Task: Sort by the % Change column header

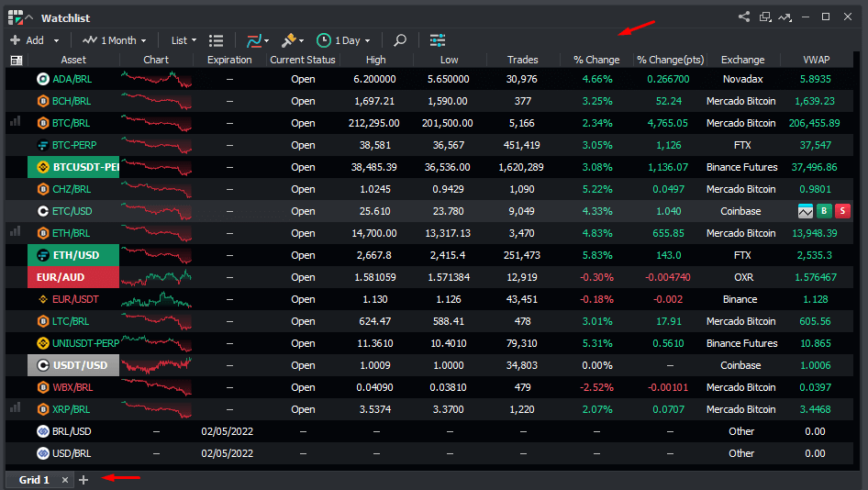Action: tap(596, 60)
